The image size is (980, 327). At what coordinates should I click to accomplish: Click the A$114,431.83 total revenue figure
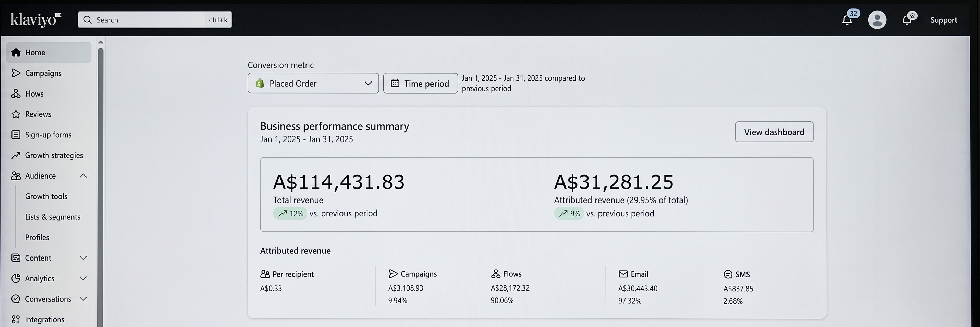(x=339, y=182)
